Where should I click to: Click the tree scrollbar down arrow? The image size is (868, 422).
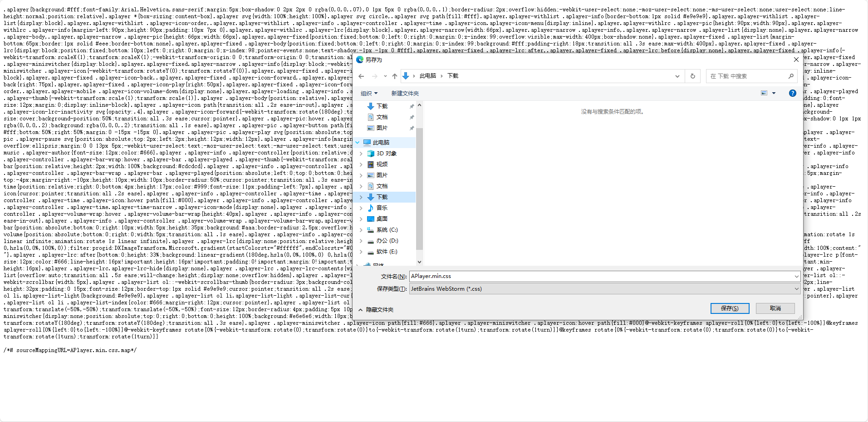coord(419,262)
